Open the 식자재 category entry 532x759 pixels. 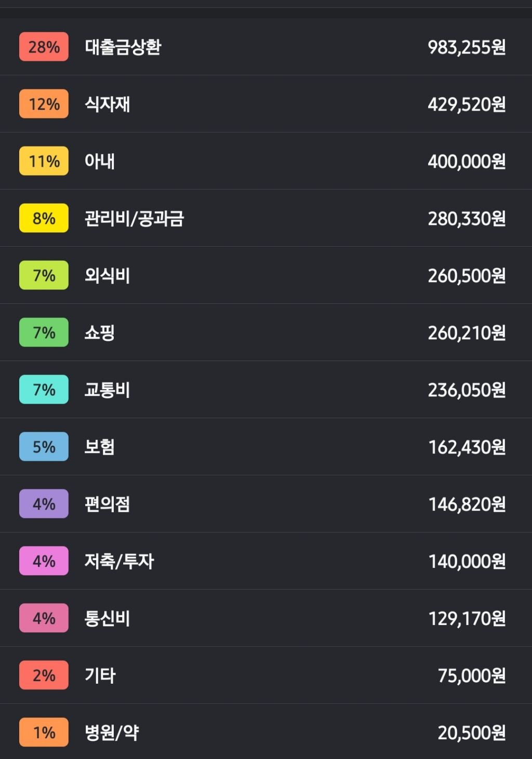tap(266, 104)
